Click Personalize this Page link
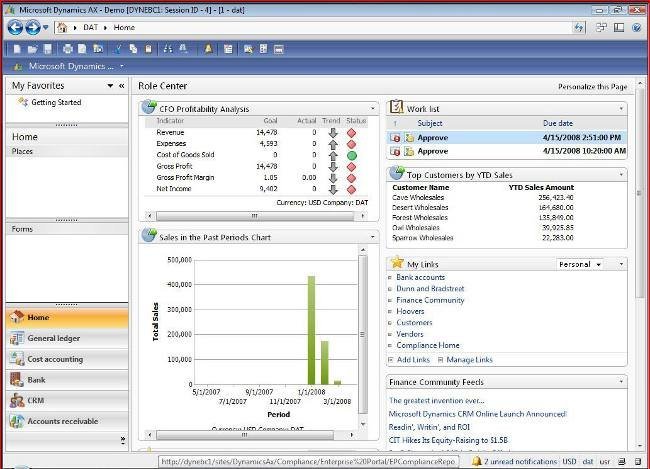Image resolution: width=650 pixels, height=469 pixels. tap(592, 87)
